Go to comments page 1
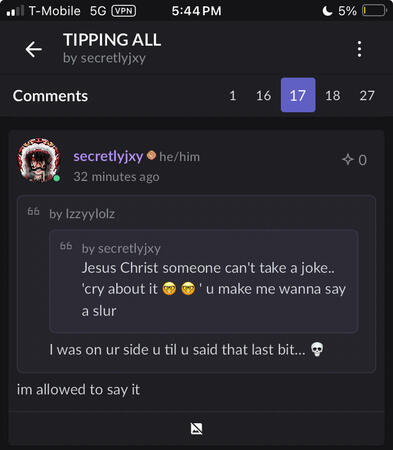393x450 pixels. click(233, 96)
